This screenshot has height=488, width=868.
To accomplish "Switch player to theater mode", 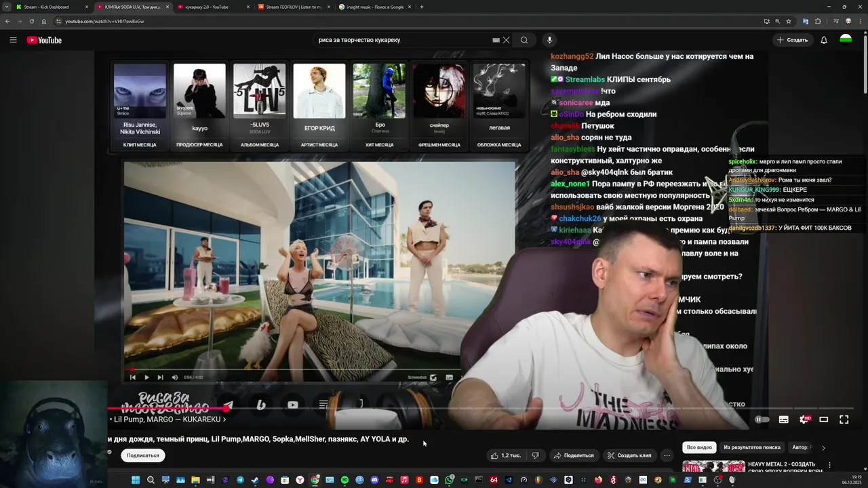I will coord(824,420).
